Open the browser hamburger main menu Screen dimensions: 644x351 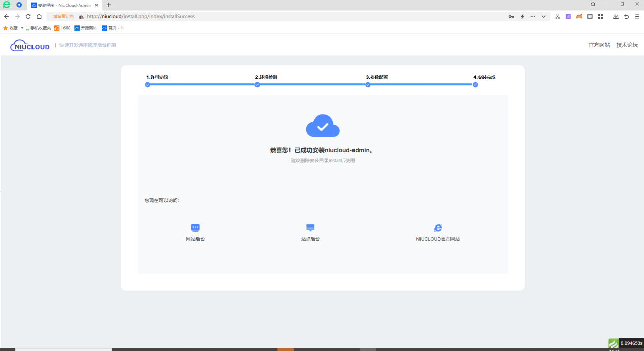(x=637, y=16)
